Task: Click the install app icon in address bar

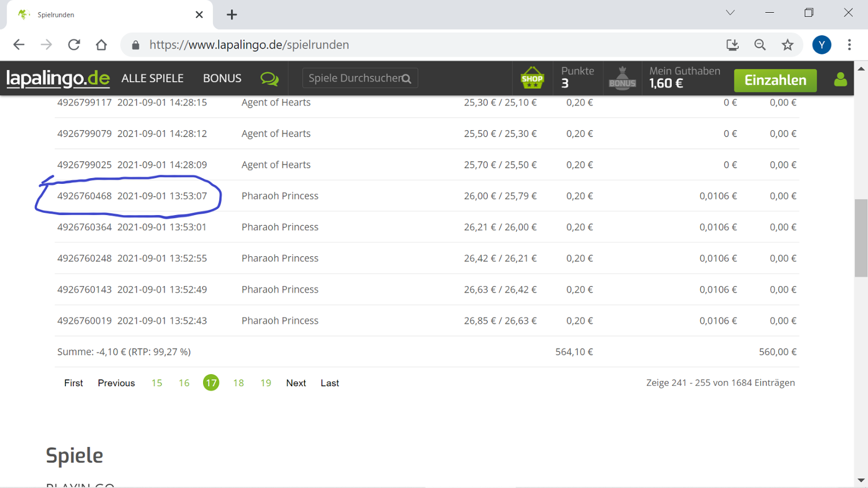Action: [732, 45]
